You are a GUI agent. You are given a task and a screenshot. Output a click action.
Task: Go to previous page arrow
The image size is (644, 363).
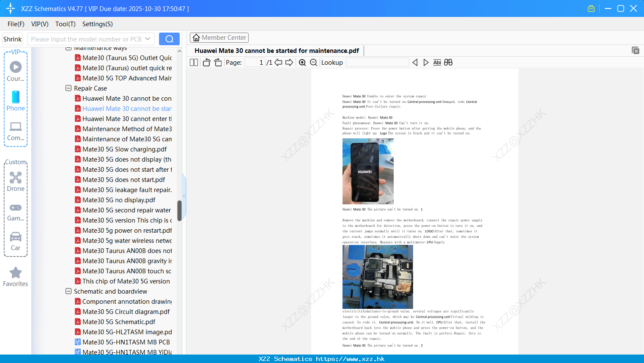point(278,62)
